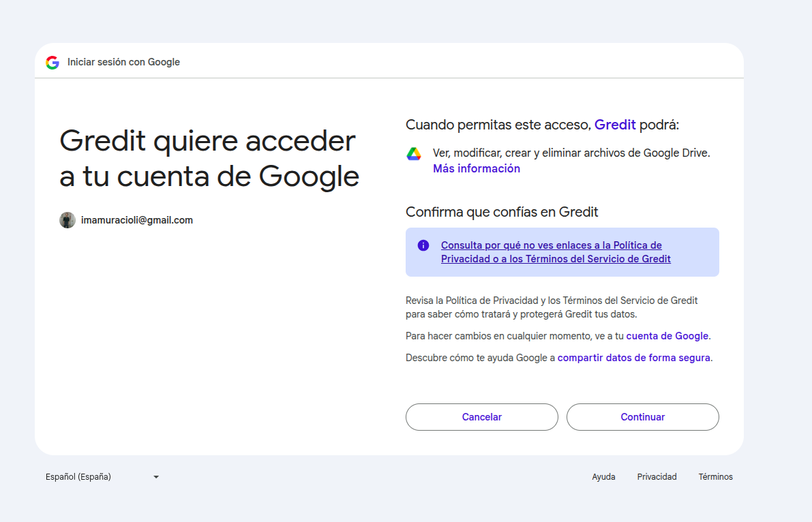Open the compartir datos de forma segura link
Screen dimensions: 812x522
point(633,358)
